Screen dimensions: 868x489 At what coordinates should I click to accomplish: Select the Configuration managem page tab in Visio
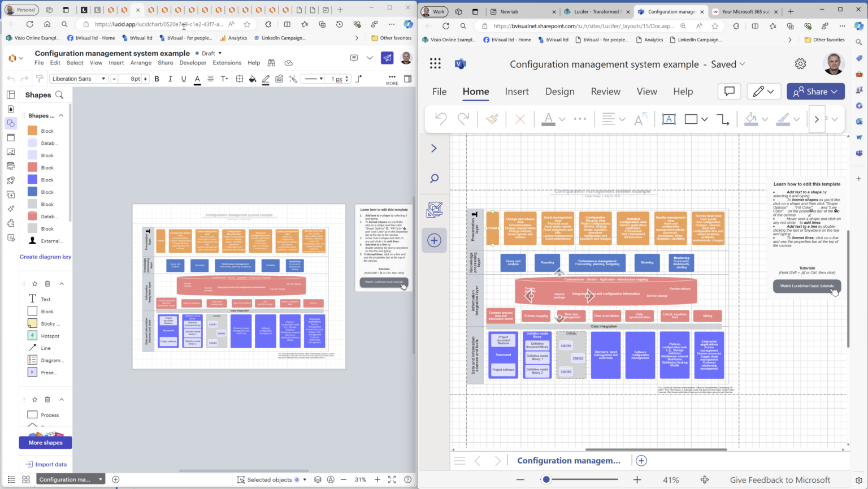point(568,460)
